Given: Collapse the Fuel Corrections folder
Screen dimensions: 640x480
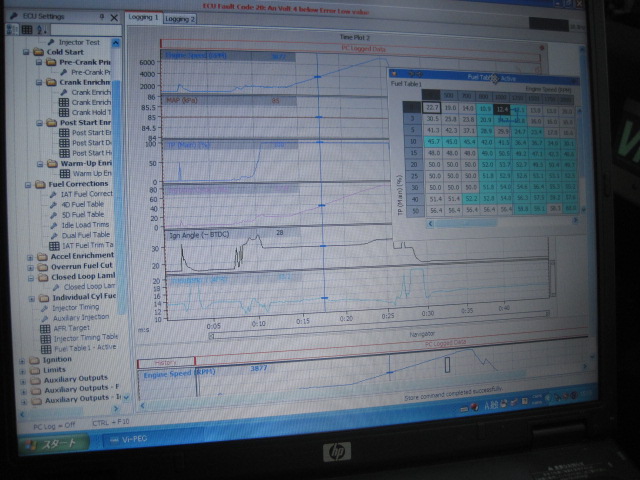Looking at the screenshot, I should pos(27,185).
